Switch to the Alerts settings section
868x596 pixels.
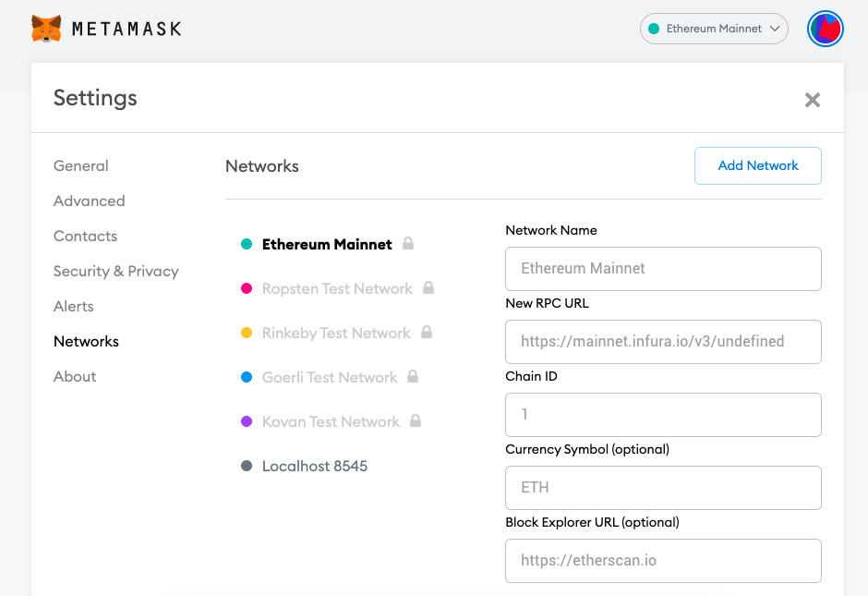pyautogui.click(x=74, y=306)
